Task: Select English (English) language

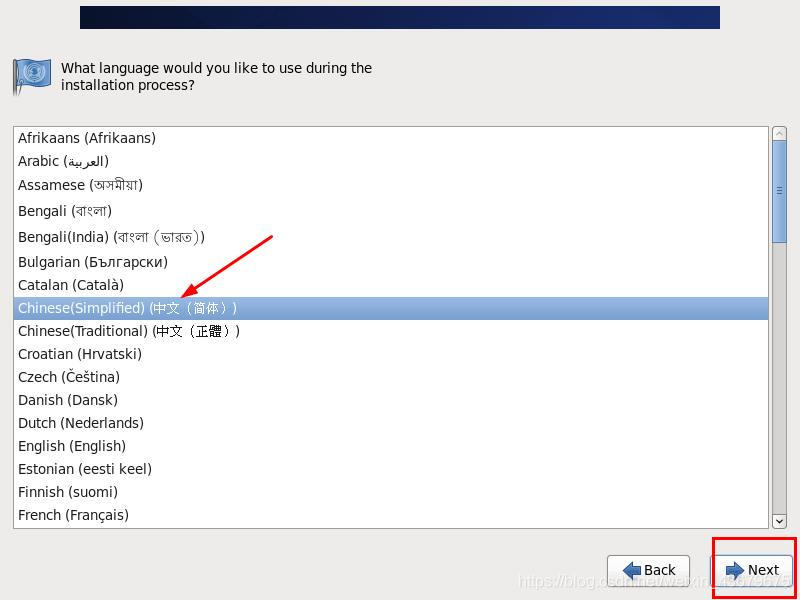Action: point(390,446)
